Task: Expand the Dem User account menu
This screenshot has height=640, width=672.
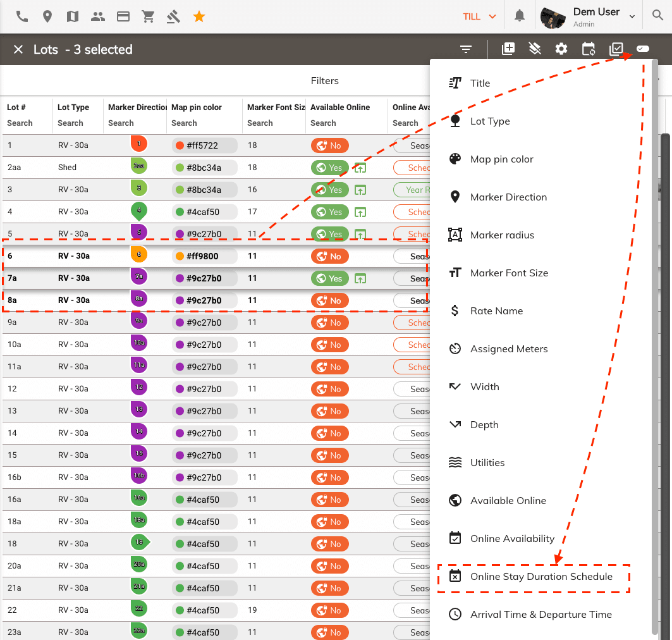Action: 632,16
